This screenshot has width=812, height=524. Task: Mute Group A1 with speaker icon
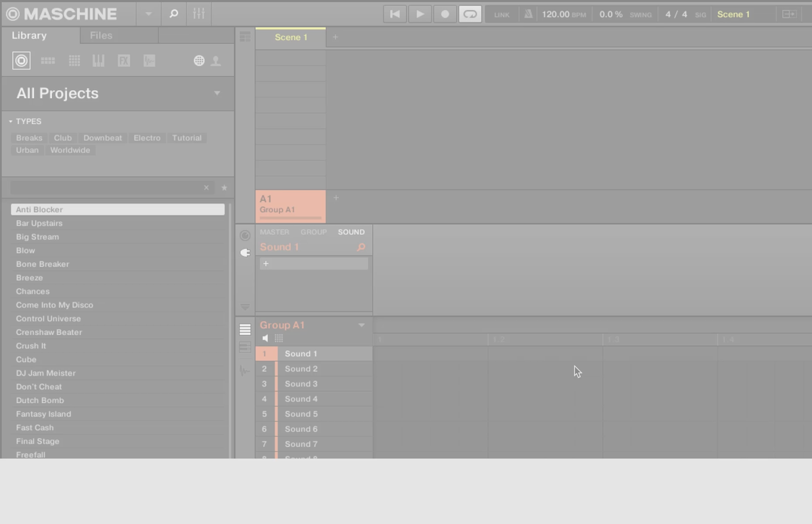[265, 338]
